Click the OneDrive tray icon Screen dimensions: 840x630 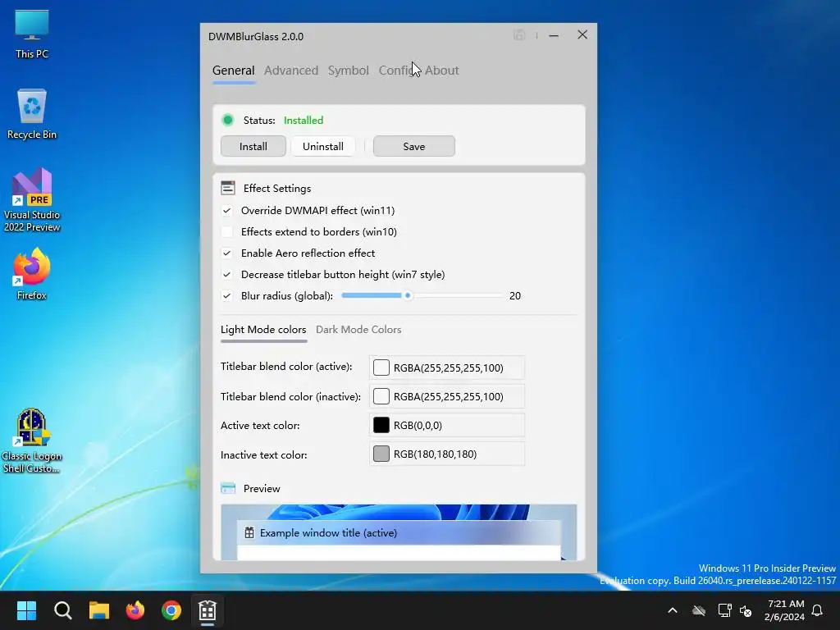tap(699, 610)
